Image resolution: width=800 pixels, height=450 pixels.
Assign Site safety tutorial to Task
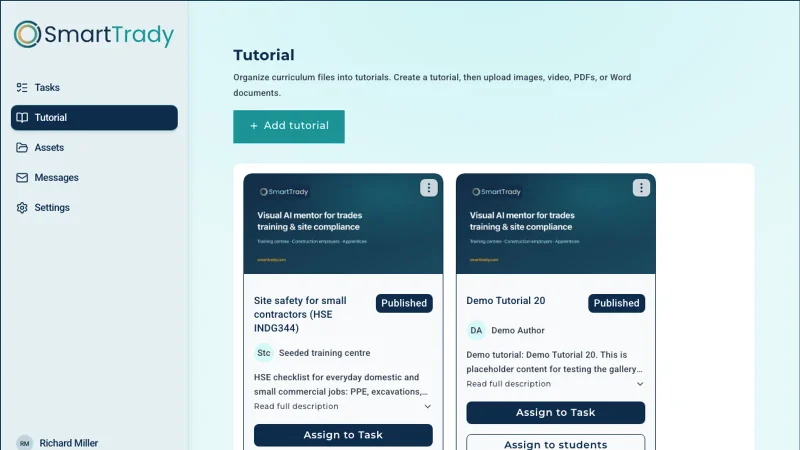coord(343,435)
